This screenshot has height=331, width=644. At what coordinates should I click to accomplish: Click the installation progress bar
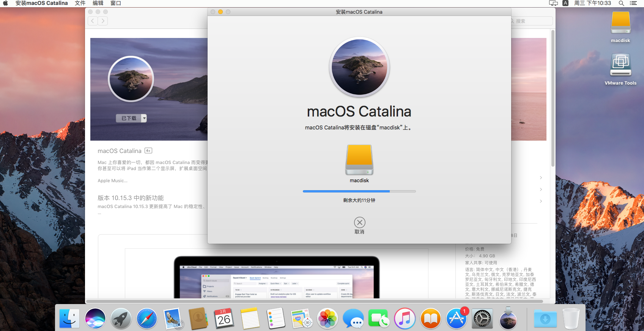[x=359, y=191]
